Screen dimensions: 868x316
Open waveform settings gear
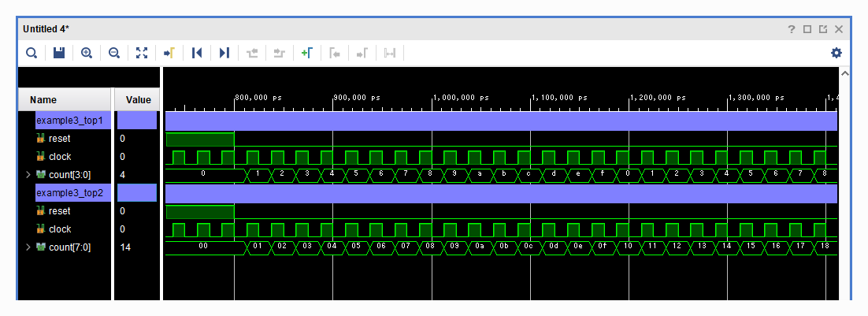pos(836,53)
